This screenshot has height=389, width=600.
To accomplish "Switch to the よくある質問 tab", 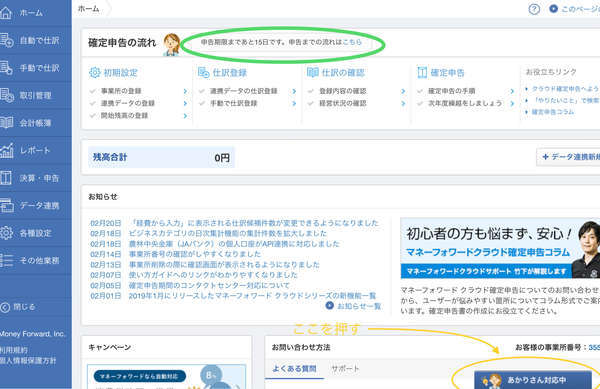I will (x=294, y=369).
